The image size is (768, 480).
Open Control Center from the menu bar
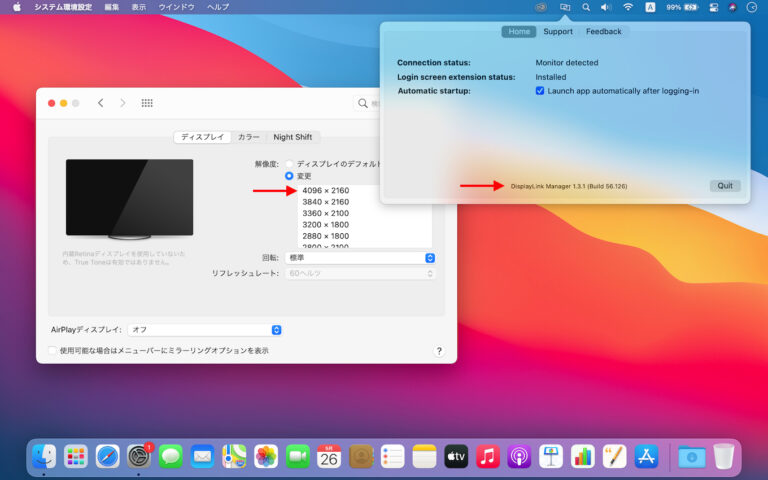point(714,7)
